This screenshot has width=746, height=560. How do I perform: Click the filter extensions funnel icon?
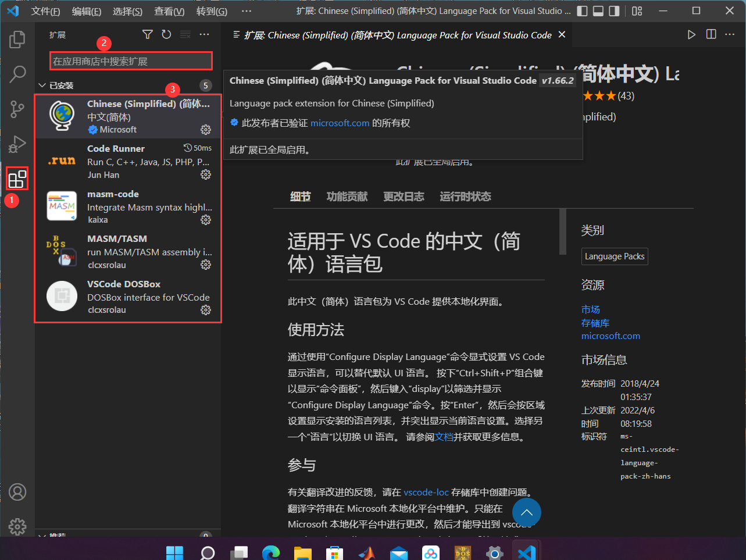(x=148, y=35)
